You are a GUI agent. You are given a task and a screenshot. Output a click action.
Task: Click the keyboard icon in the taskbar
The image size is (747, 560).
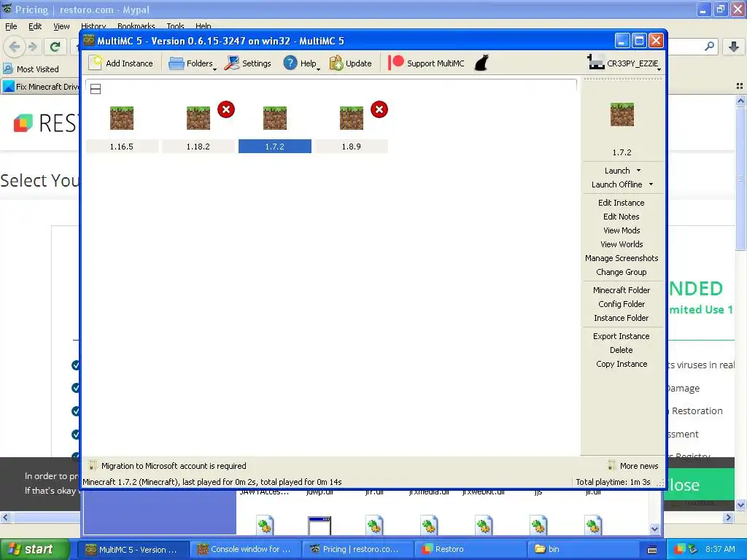(652, 550)
